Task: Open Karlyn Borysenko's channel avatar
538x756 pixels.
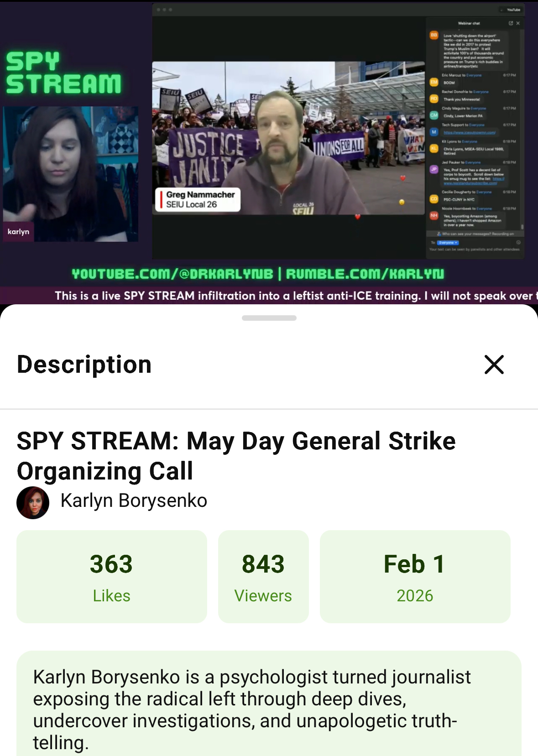Action: 33,502
